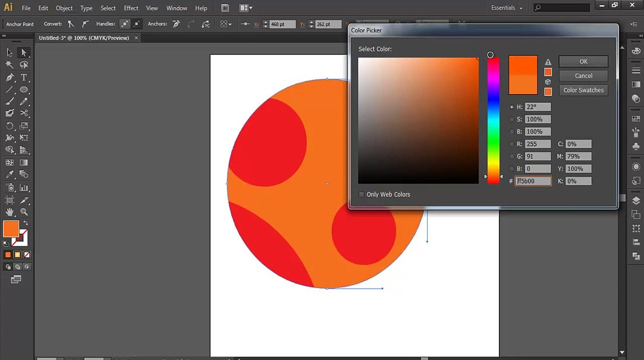644x360 pixels.
Task: Select the S saturation radio button
Action: (511, 119)
